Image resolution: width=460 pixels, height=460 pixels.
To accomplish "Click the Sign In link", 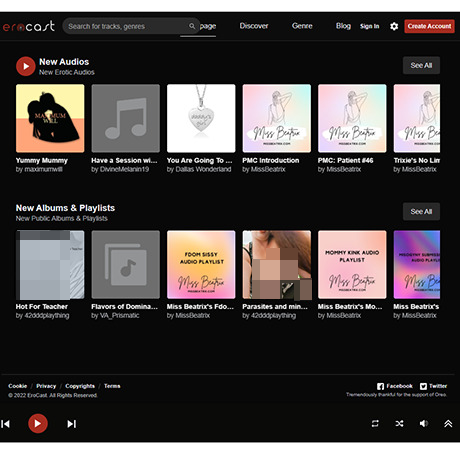I will point(369,26).
